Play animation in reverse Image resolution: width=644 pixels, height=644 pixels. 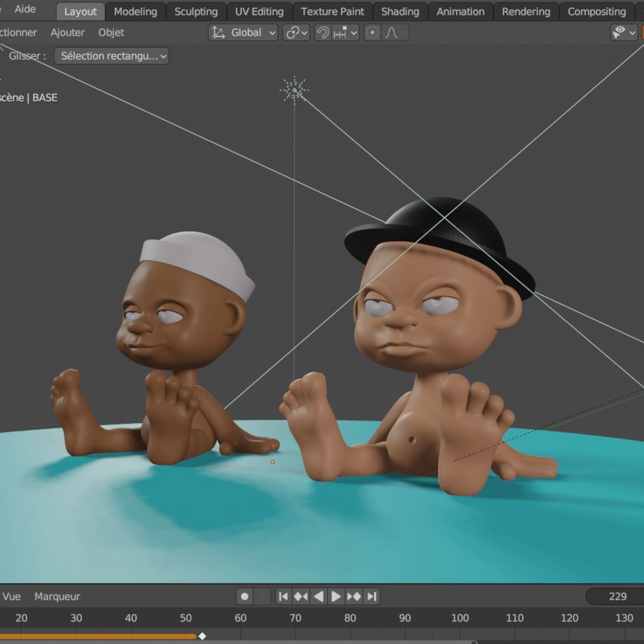tap(318, 596)
